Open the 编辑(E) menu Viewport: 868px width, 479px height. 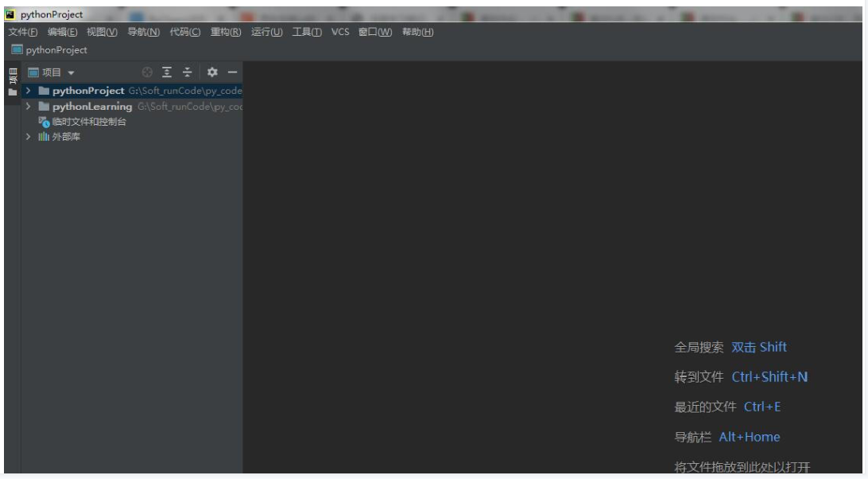(x=62, y=32)
